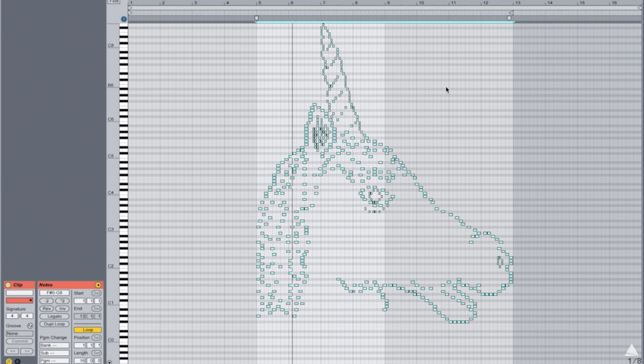Show the Envelopes box icon
Screen dimensions: 644x364
point(18,361)
